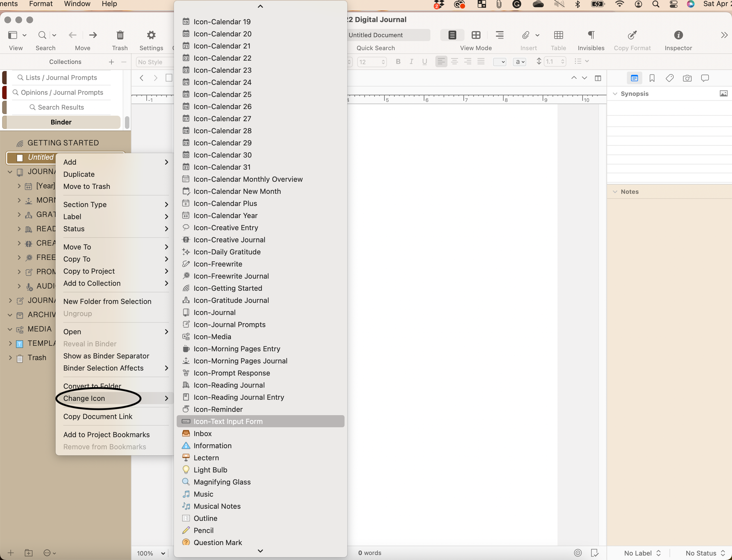The width and height of the screenshot is (732, 560).
Task: Click the Snapshots camera icon in the Inspector
Action: pos(687,78)
